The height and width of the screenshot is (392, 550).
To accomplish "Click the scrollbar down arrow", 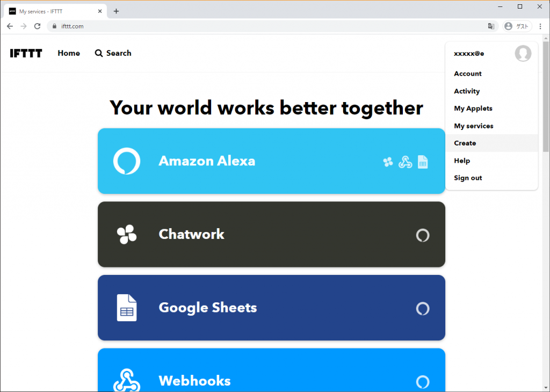I will 546,388.
